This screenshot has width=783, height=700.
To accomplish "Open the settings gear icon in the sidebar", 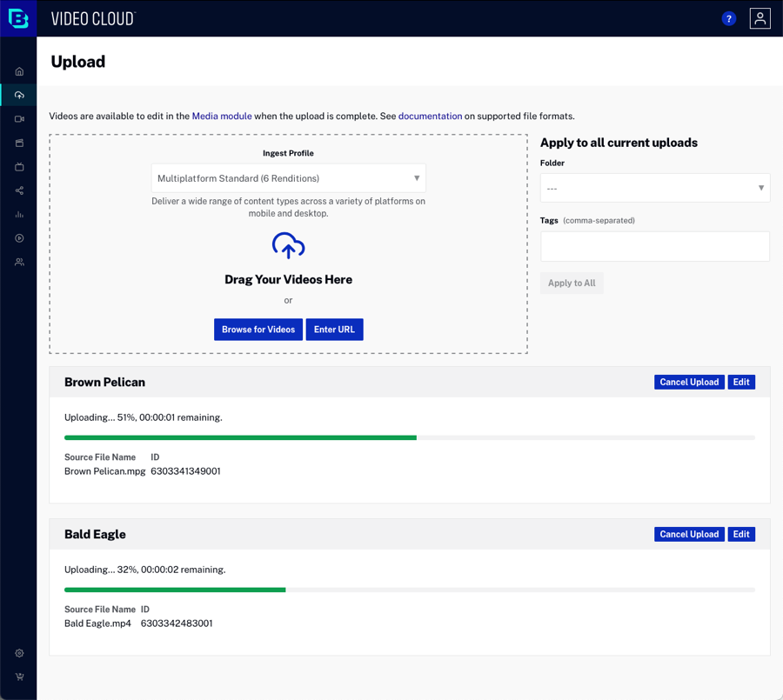I will 19,653.
